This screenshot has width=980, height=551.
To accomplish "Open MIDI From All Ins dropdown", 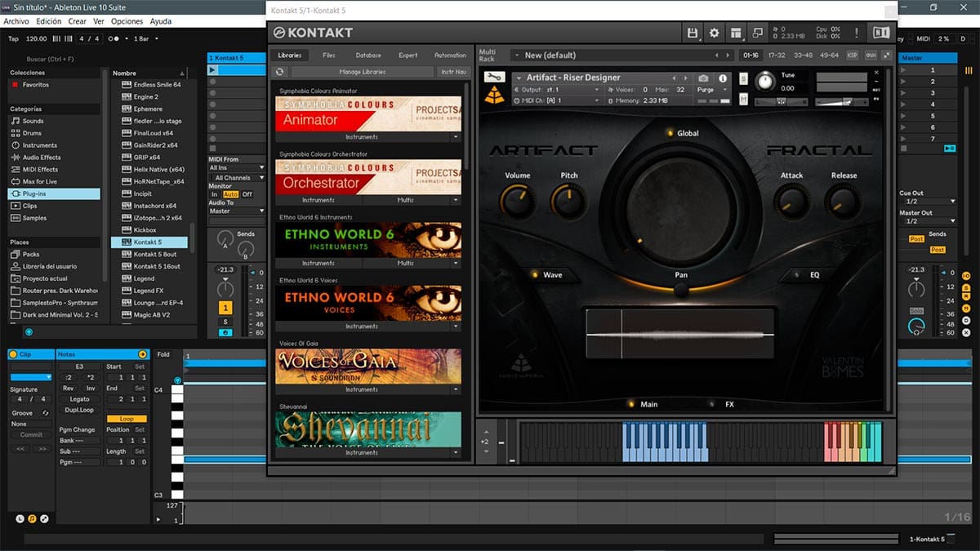I will 237,167.
